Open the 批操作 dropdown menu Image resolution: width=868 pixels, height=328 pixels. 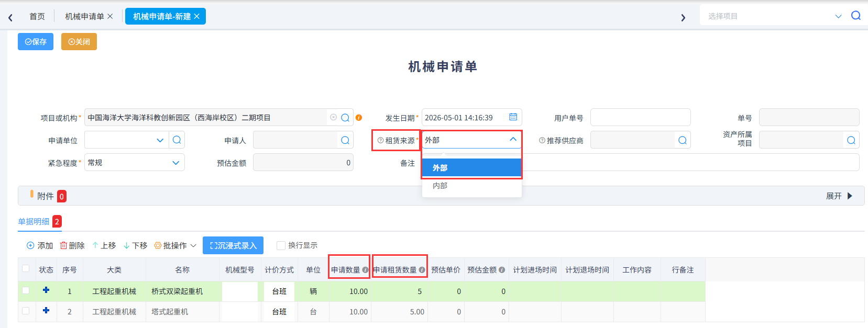[175, 245]
